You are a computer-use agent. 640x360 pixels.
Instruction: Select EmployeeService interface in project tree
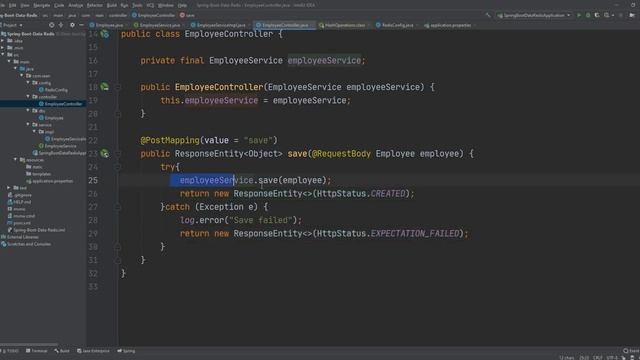(60, 146)
